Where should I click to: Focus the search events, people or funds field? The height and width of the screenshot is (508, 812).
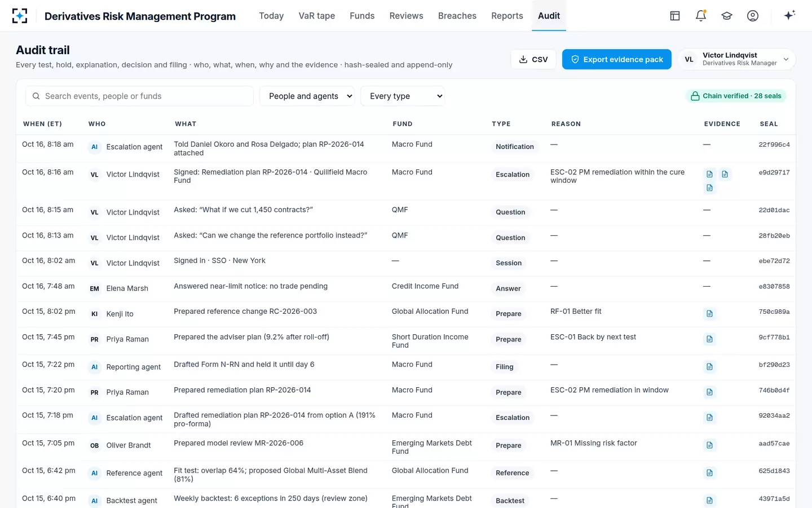point(139,96)
